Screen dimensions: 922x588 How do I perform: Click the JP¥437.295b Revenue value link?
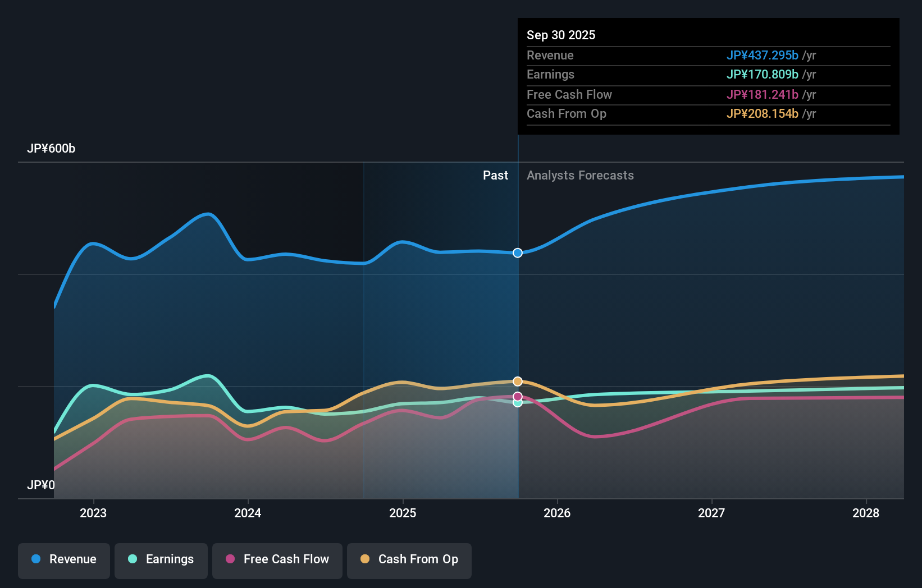763,56
